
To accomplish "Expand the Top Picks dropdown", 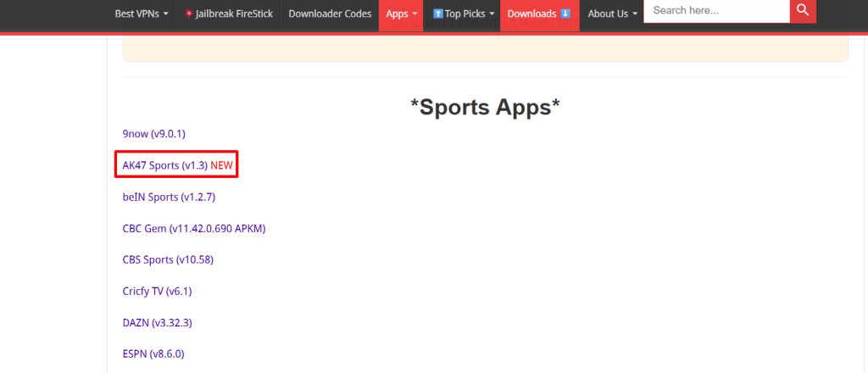I will [463, 14].
